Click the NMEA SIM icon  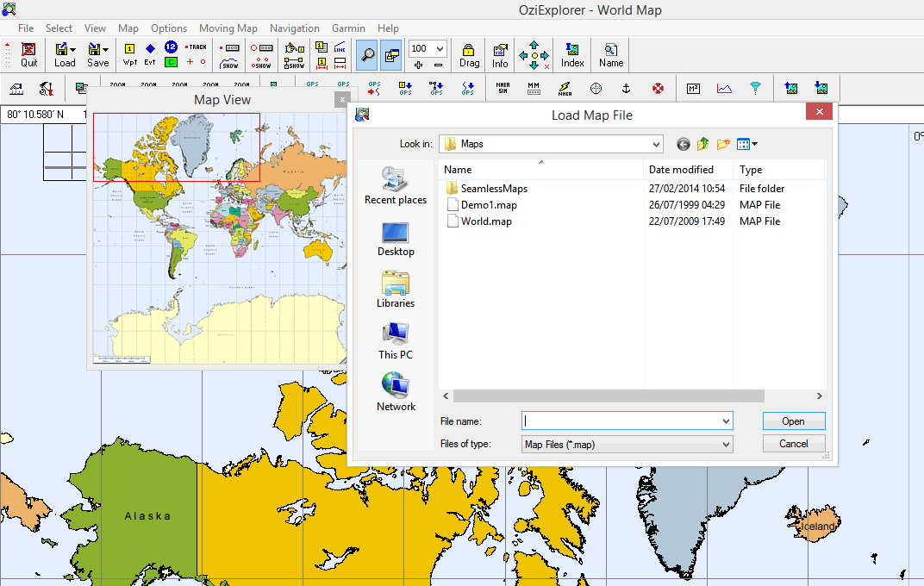pyautogui.click(x=503, y=89)
